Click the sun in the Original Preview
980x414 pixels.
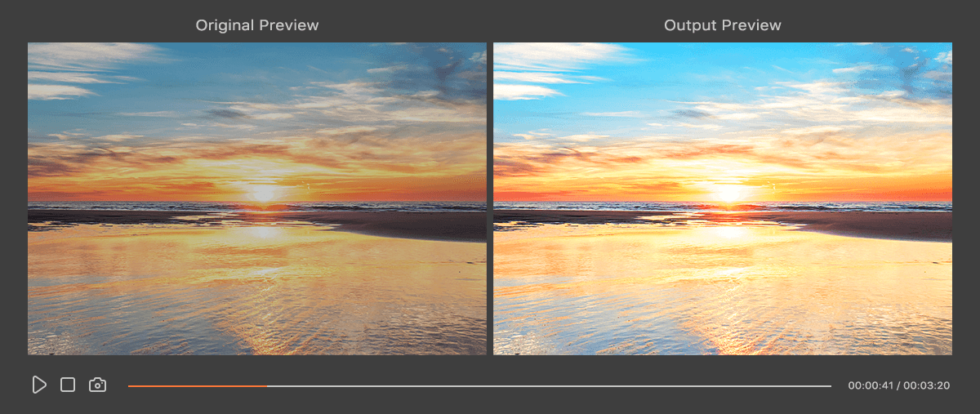263,193
